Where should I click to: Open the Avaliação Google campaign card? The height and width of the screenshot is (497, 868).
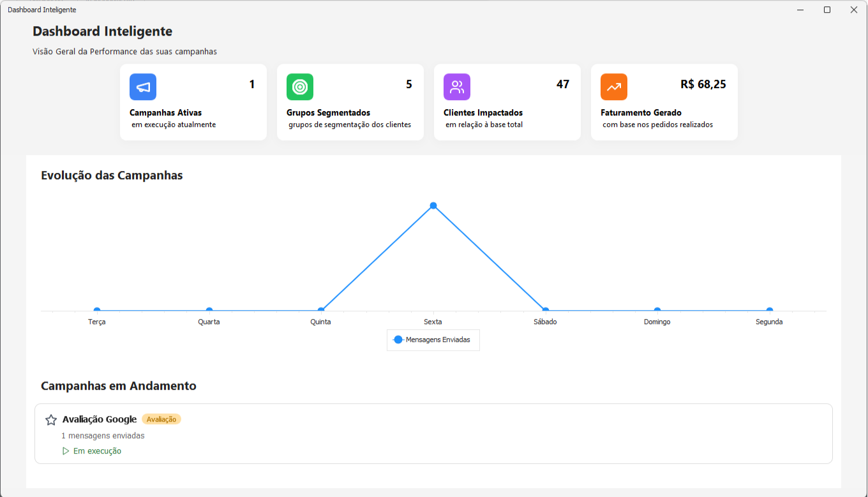[x=434, y=434]
